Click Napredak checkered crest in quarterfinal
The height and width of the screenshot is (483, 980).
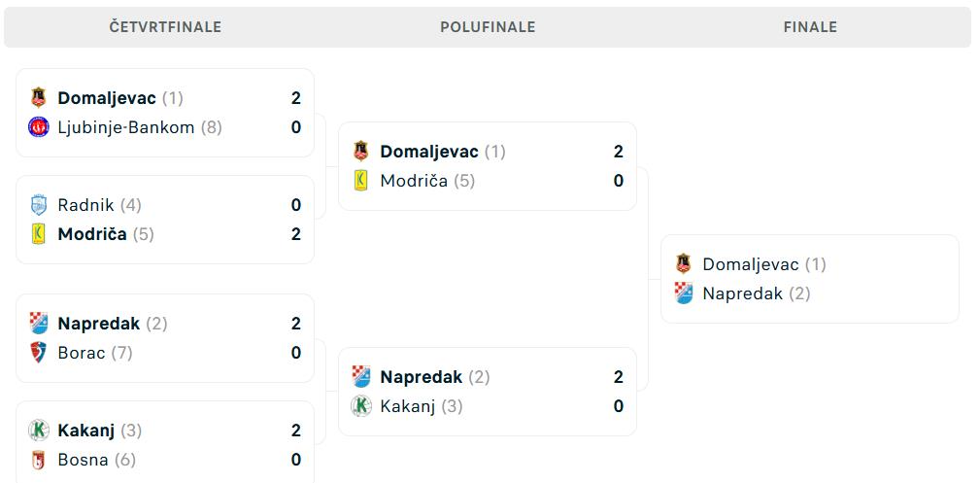[x=39, y=324]
